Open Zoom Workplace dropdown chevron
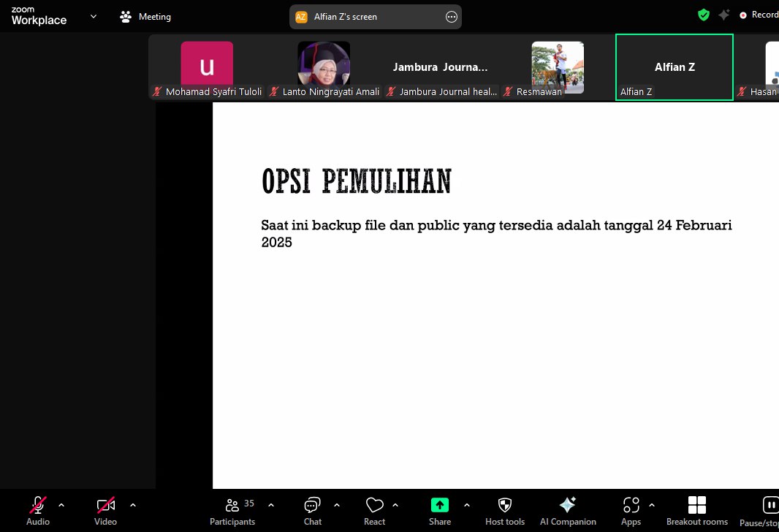 [x=94, y=16]
